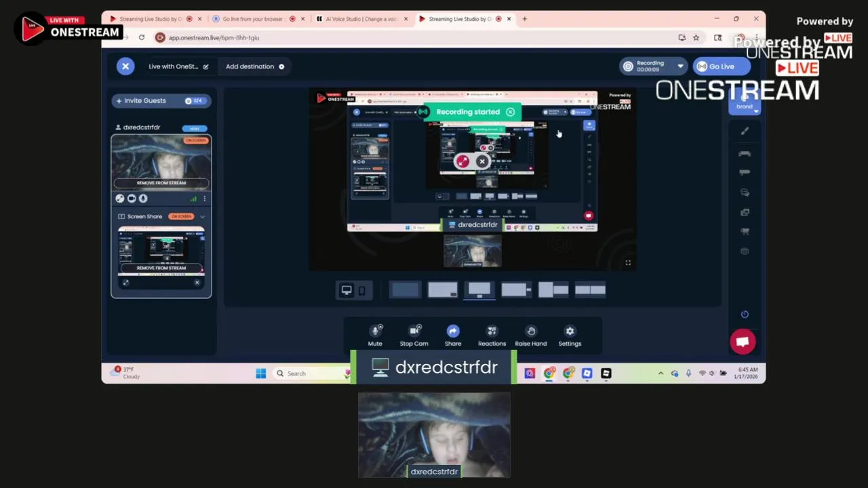
Task: Reload the page in Chrome
Action: coord(142,38)
